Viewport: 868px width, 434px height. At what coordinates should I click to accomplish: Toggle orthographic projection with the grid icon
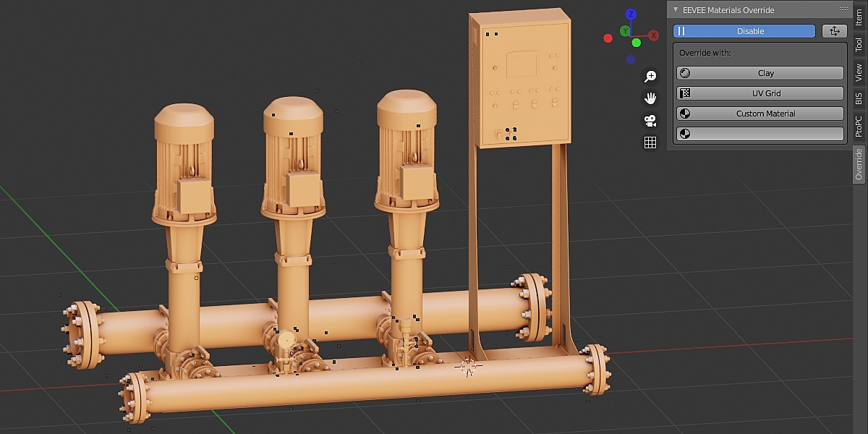[650, 142]
